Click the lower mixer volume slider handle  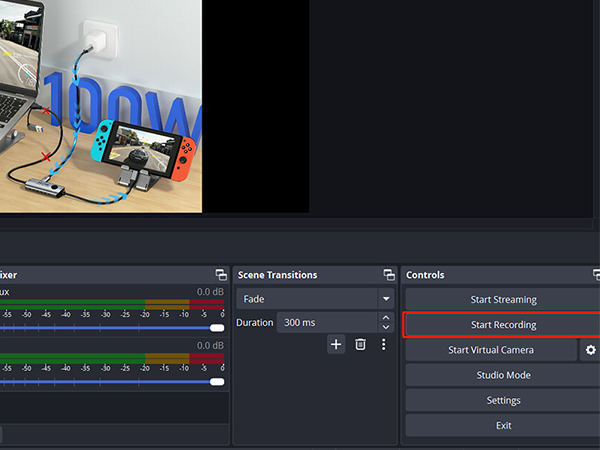click(x=217, y=381)
